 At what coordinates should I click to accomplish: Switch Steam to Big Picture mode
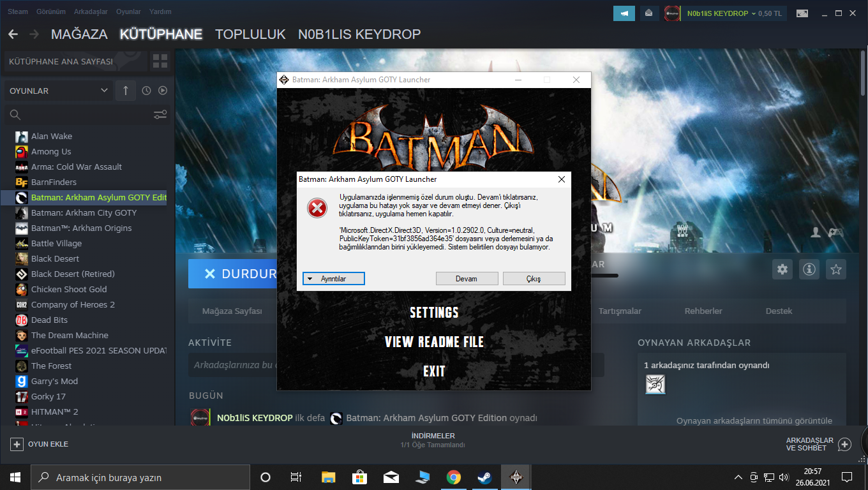802,13
